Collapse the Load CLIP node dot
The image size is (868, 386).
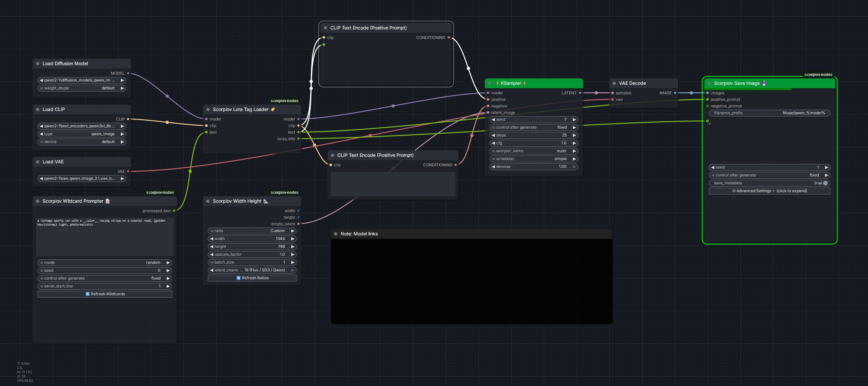point(38,109)
